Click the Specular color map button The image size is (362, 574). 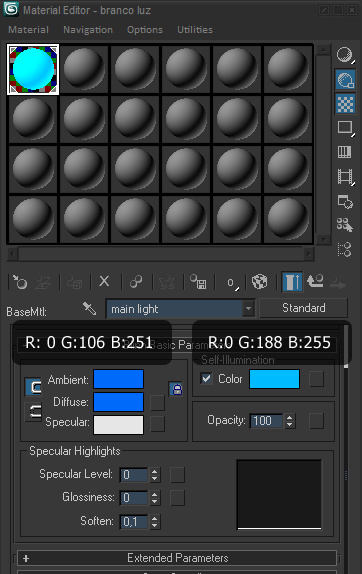(x=157, y=424)
